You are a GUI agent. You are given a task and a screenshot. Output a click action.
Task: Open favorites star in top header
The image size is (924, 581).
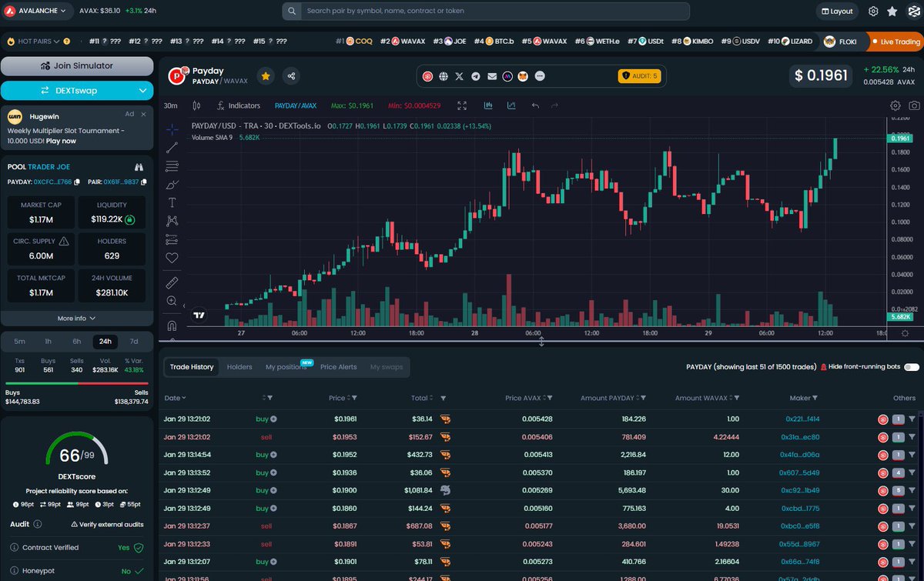892,12
